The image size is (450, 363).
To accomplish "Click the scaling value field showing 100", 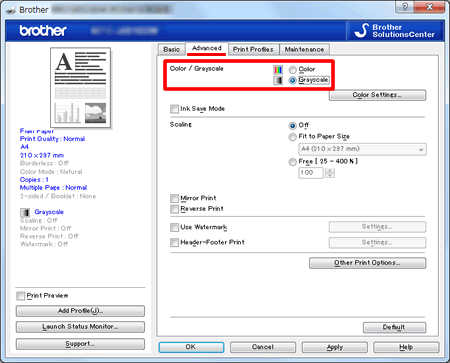I will point(311,173).
